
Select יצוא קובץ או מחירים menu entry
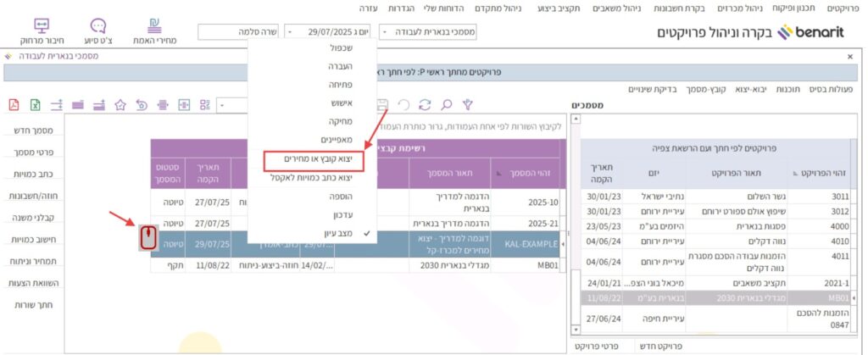click(x=314, y=159)
